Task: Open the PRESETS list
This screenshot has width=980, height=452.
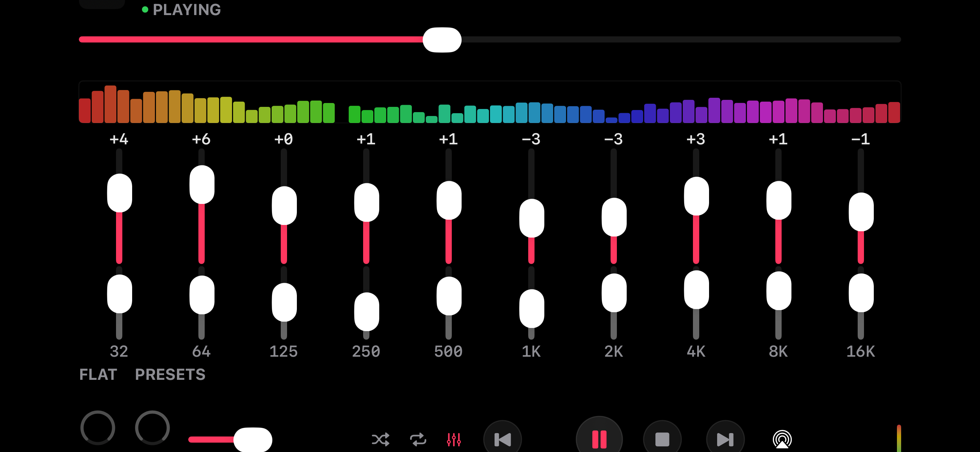Action: 170,374
